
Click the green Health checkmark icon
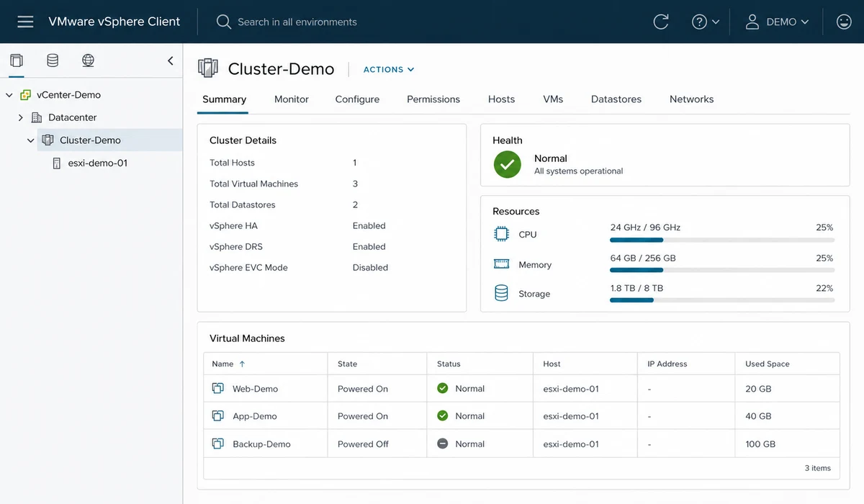tap(508, 164)
